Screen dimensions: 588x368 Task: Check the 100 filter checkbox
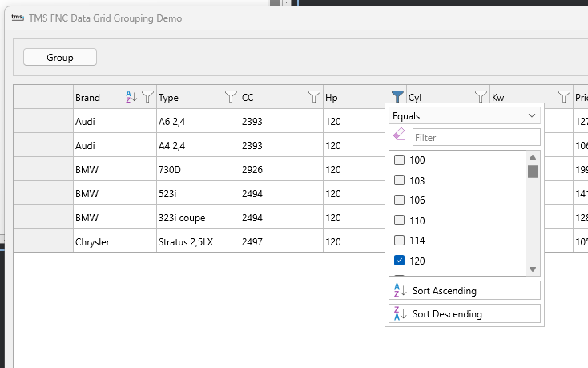400,160
